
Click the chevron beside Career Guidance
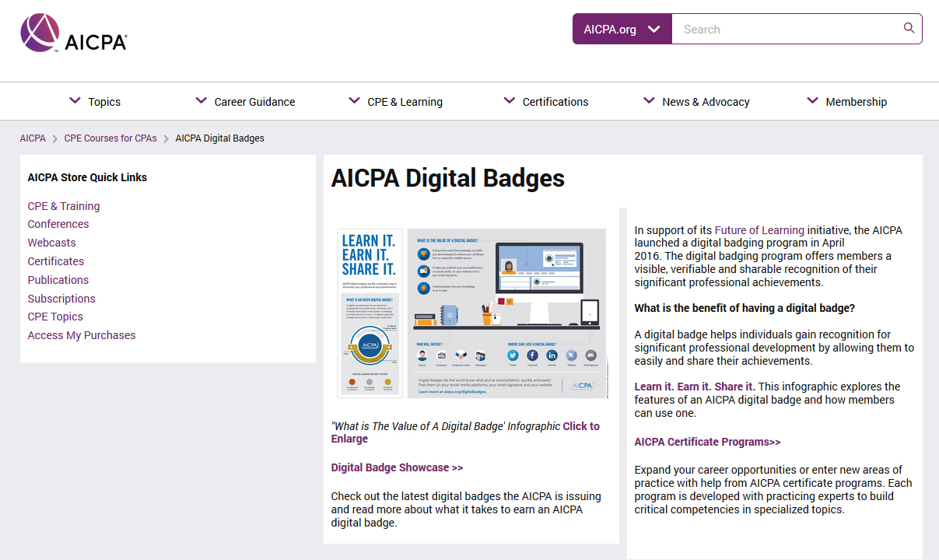click(201, 100)
